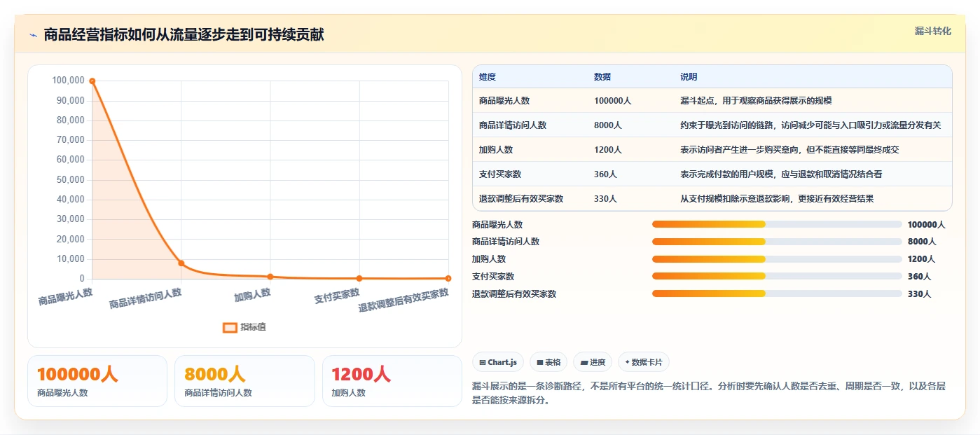
Task: Click the 支付买家数 progress bar
Action: [777, 276]
